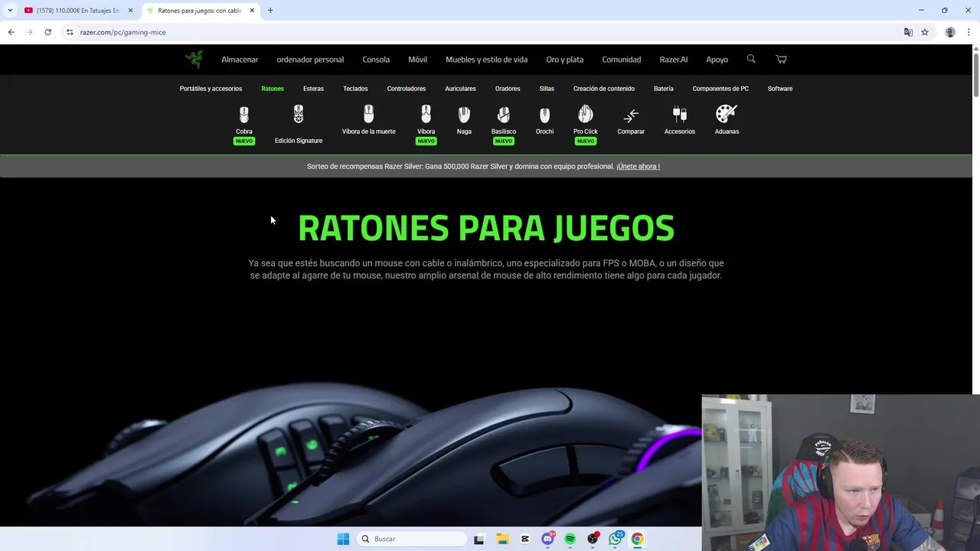This screenshot has width=980, height=551.
Task: Reload the current page
Action: click(x=47, y=32)
